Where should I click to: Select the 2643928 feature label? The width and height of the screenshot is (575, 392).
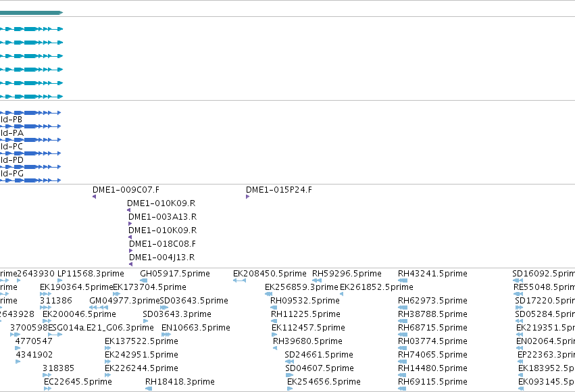[17, 314]
